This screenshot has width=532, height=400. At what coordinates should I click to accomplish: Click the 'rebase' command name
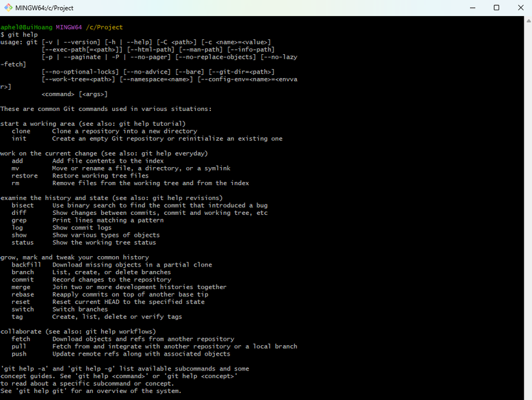tap(23, 295)
